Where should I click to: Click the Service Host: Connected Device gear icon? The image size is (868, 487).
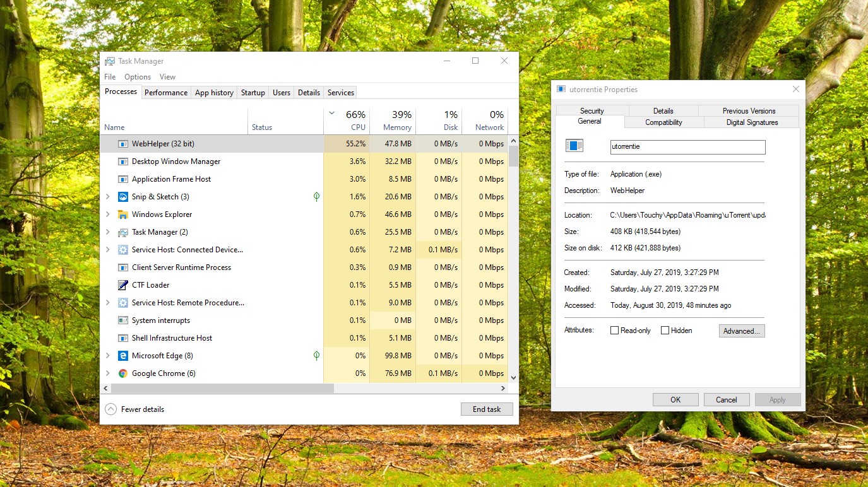123,250
